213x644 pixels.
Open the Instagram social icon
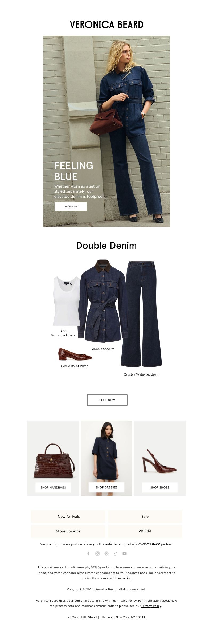(97, 553)
